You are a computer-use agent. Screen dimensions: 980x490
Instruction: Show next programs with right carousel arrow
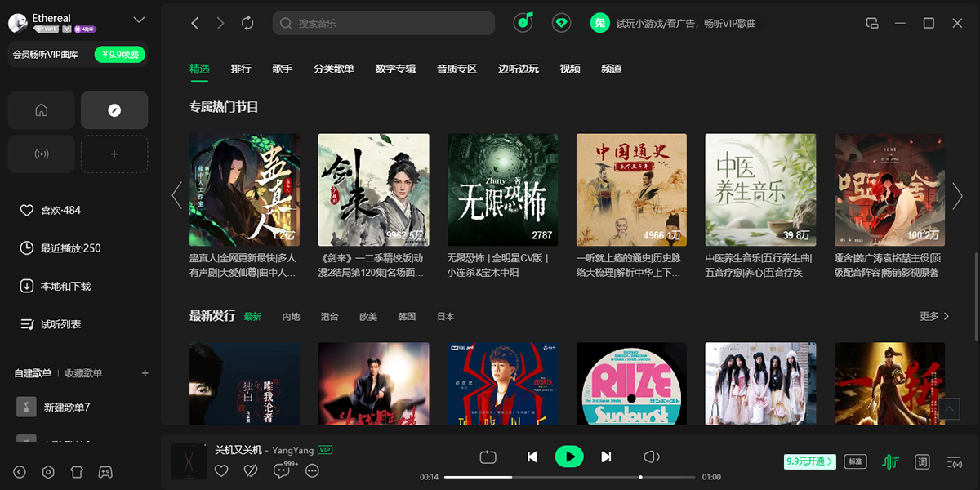[x=958, y=195]
